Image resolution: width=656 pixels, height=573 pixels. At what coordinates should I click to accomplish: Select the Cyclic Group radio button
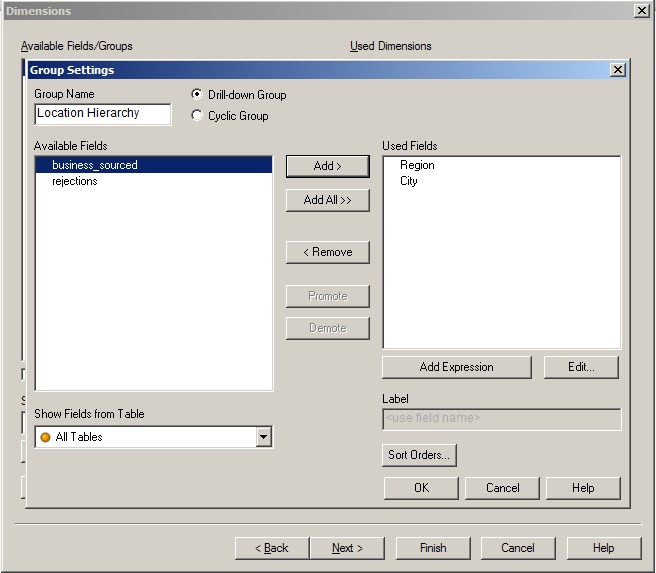[197, 116]
